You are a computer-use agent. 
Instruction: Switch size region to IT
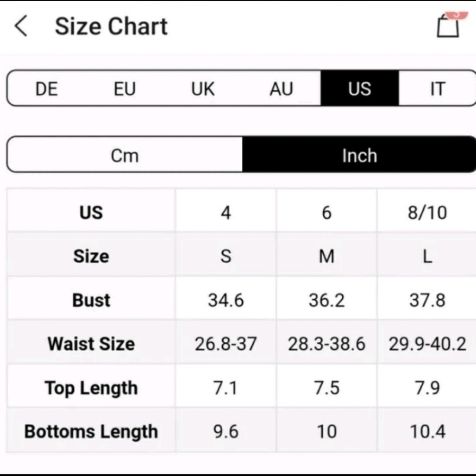click(437, 89)
